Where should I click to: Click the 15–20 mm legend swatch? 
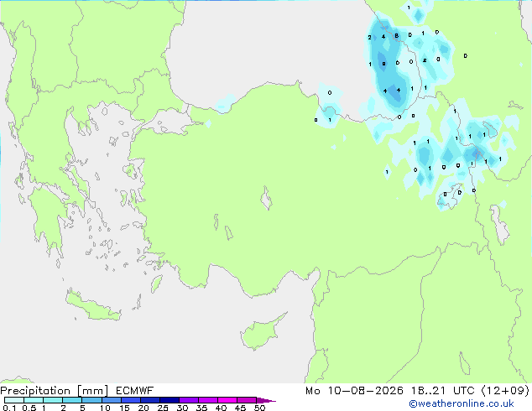[131, 400]
